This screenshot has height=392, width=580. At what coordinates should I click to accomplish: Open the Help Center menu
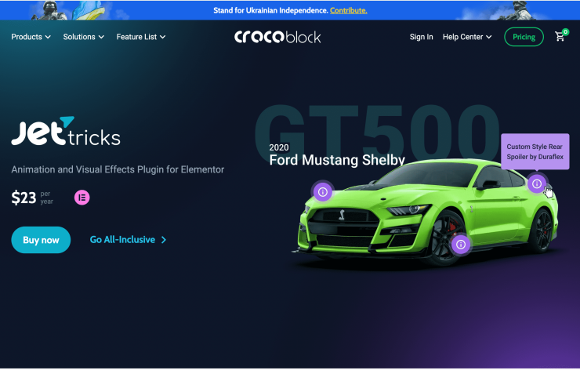tap(467, 37)
